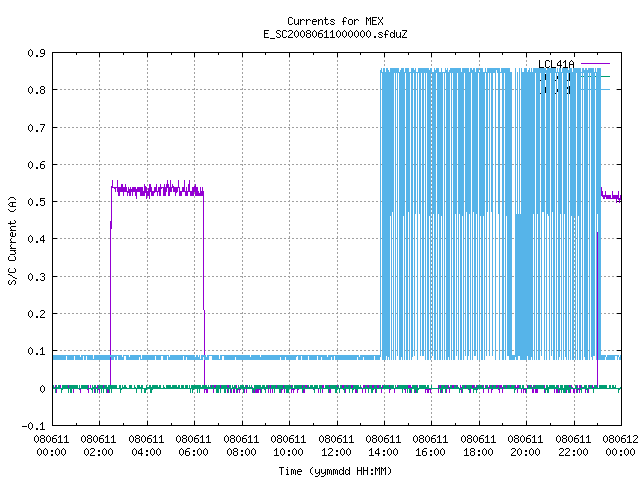Click the file name 'E_SC20080611000000.sfduZ' subtitle
The height and width of the screenshot is (480, 640).
point(335,34)
